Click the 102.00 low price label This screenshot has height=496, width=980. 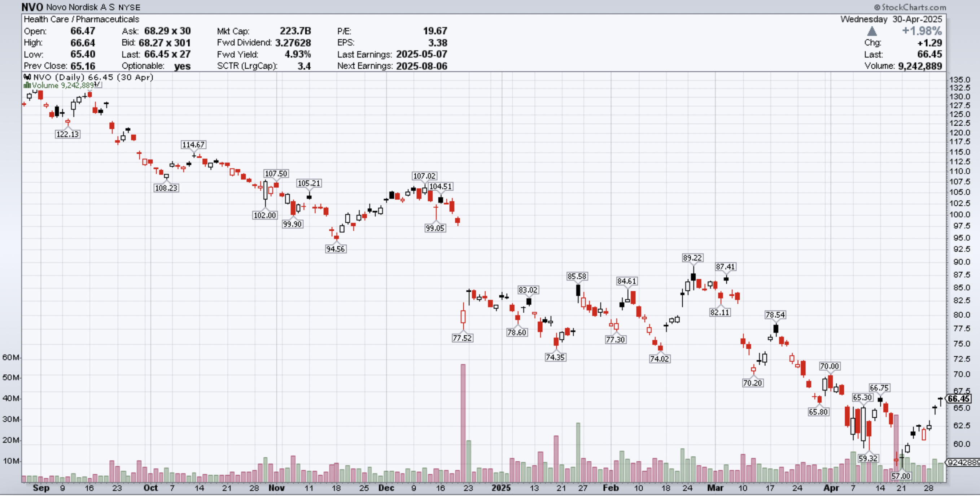pos(265,216)
